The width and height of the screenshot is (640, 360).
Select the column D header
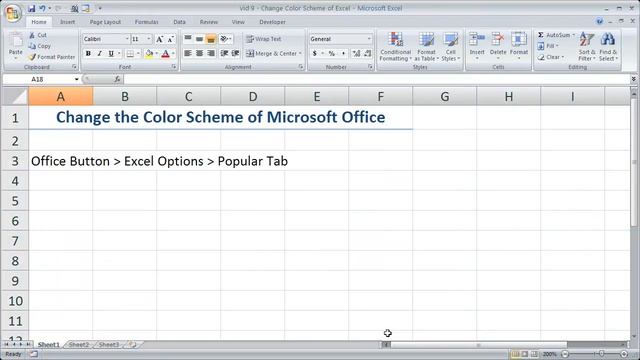(x=253, y=97)
